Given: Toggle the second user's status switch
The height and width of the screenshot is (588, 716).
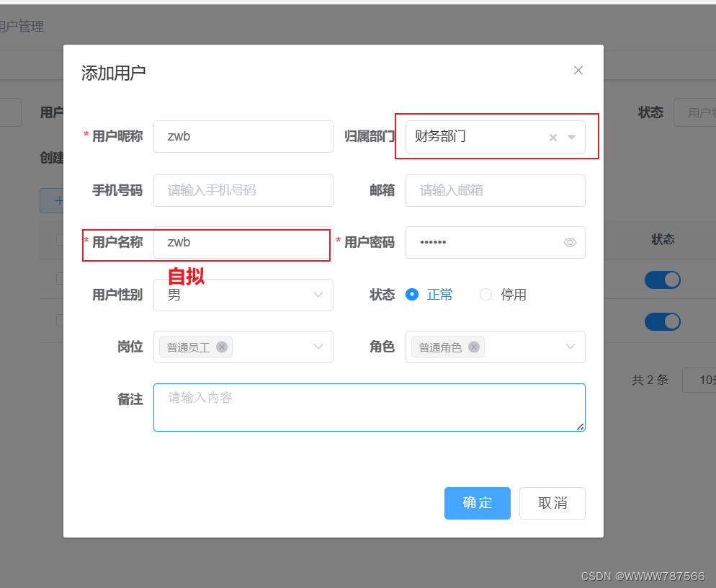Looking at the screenshot, I should 663,321.
